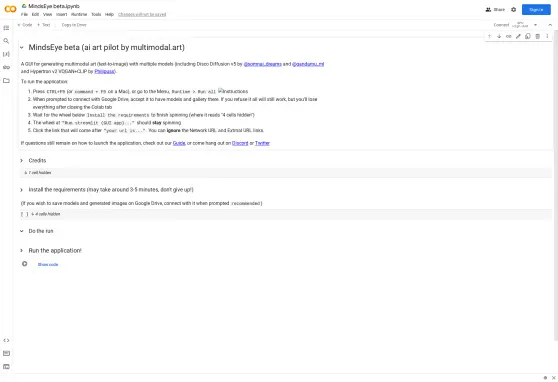The width and height of the screenshot is (558, 382).
Task: Open the variables {x} panel icon
Action: (x=6, y=54)
